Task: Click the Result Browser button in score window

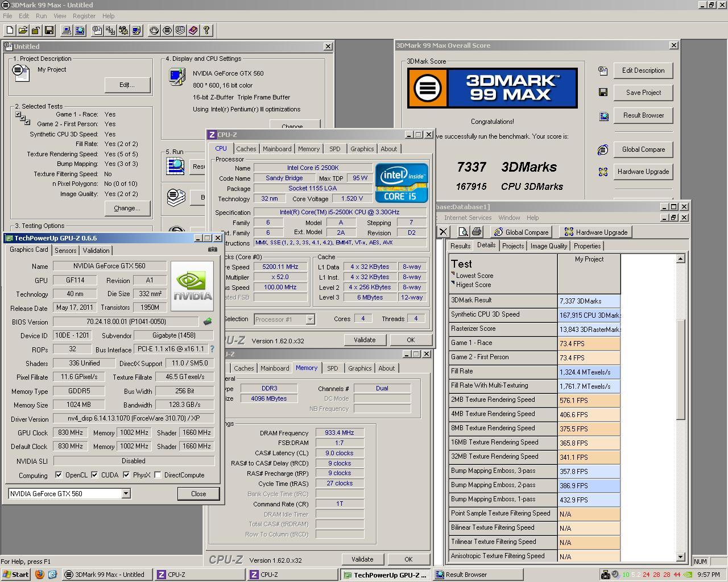Action: [643, 115]
